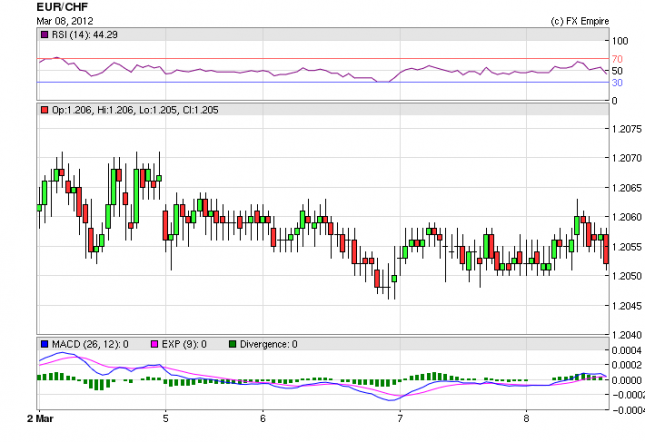Click the 1.2055 price axis label
The height and width of the screenshot is (442, 645).
pos(626,247)
